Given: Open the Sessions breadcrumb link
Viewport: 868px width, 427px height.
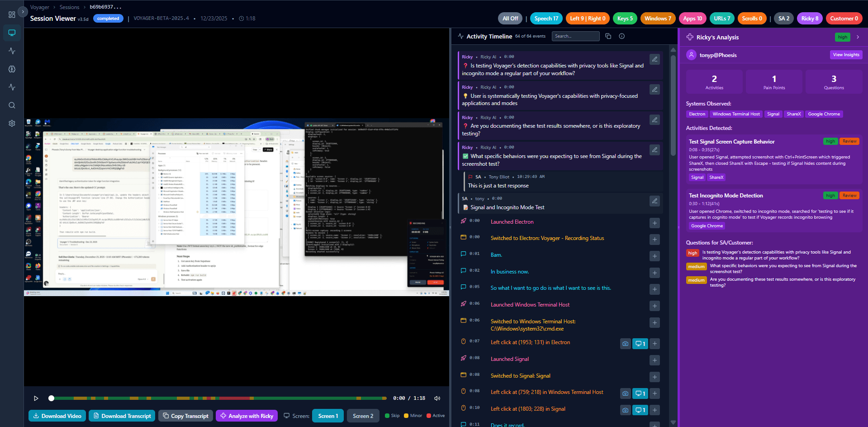Looking at the screenshot, I should (x=69, y=7).
